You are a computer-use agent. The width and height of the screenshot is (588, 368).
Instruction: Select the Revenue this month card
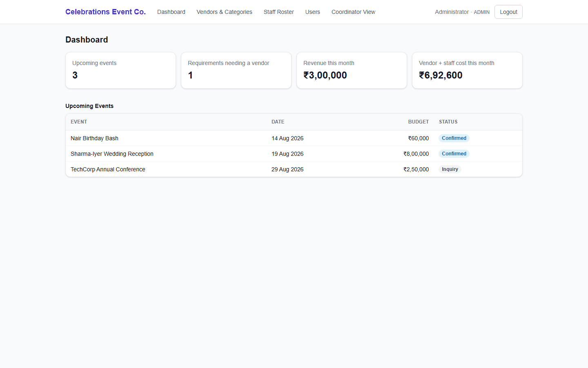[352, 70]
